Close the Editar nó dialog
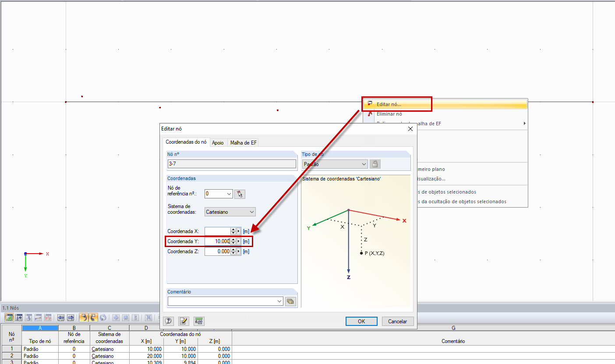The width and height of the screenshot is (615, 364). click(410, 129)
